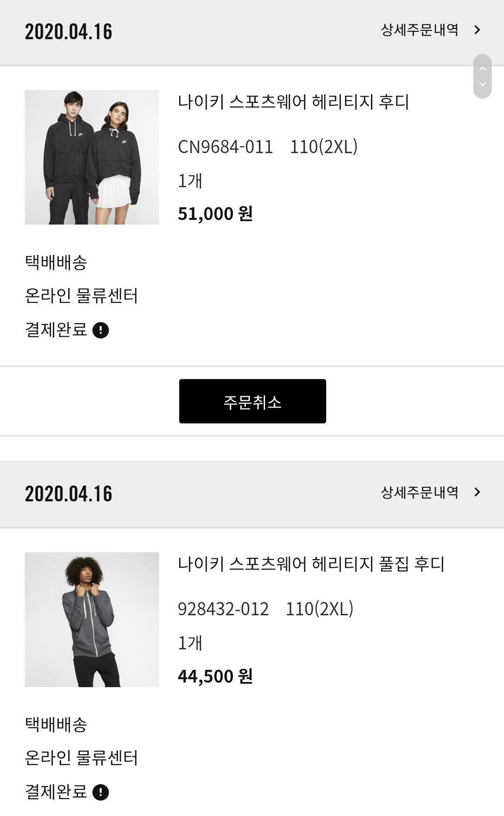This screenshot has height=816, width=504.
Task: Tap 결제완료 status under the 44,500 원 item
Action: (56, 792)
